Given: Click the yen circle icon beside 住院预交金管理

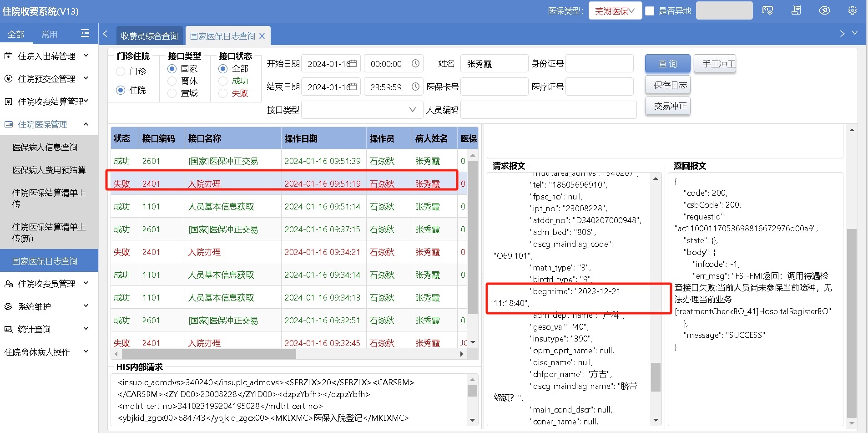Looking at the screenshot, I should (8, 79).
